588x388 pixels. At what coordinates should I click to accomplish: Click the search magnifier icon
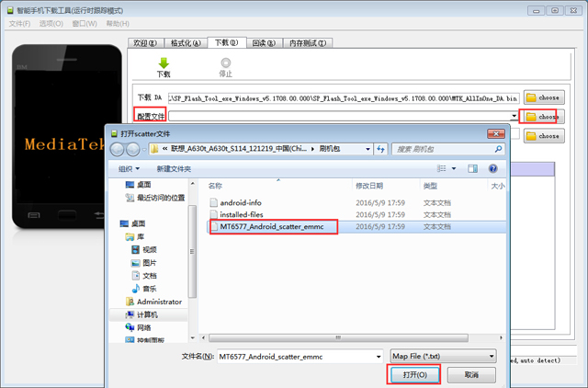[498, 149]
